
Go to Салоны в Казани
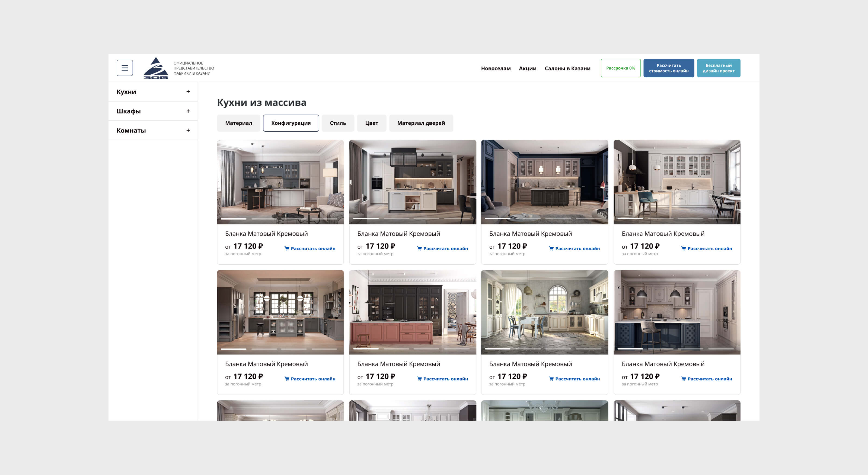click(x=567, y=68)
